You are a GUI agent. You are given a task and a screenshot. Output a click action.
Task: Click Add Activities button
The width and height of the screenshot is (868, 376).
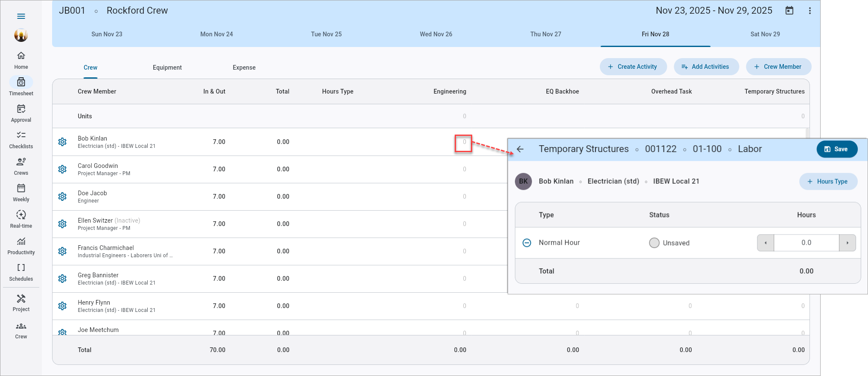706,67
